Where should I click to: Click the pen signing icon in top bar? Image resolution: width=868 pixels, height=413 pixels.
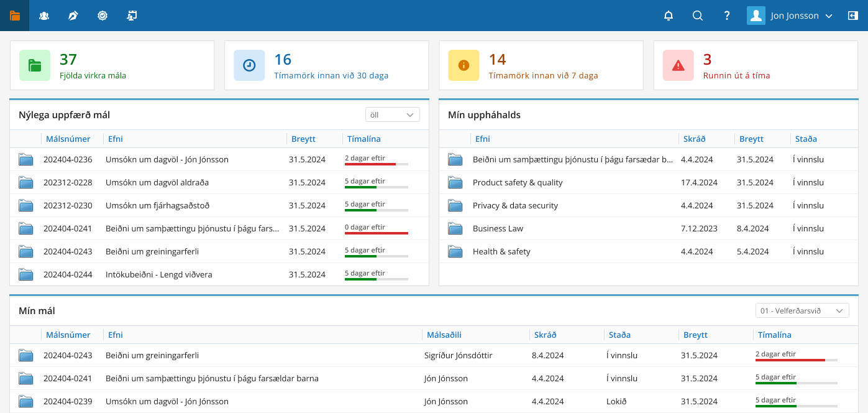(73, 16)
